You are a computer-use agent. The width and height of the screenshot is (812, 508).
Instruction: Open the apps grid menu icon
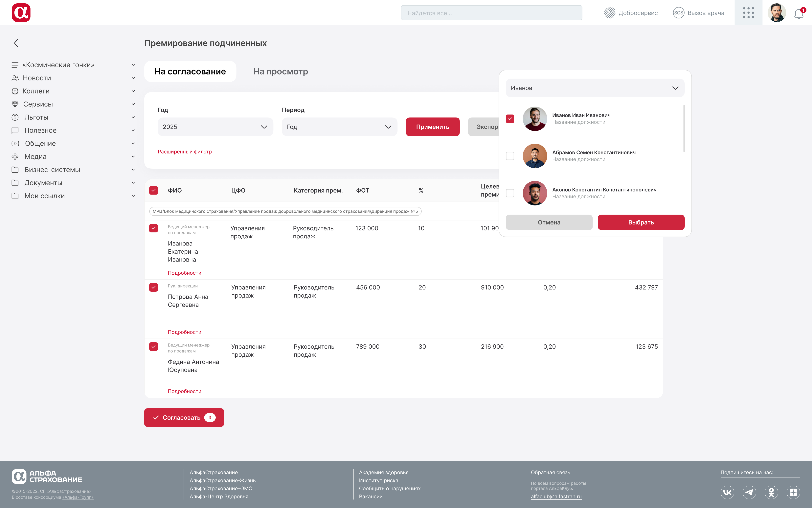pyautogui.click(x=748, y=13)
